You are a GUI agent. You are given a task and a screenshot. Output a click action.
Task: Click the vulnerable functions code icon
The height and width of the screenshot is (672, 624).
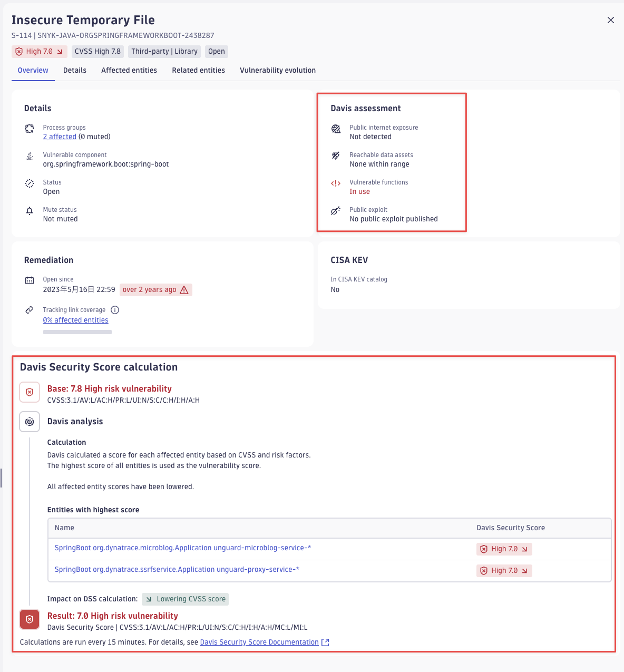[x=336, y=183]
